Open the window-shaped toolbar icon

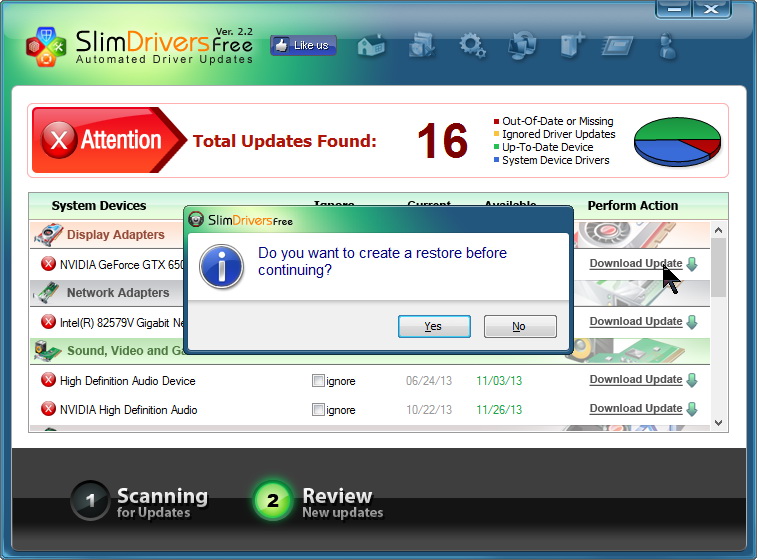617,47
